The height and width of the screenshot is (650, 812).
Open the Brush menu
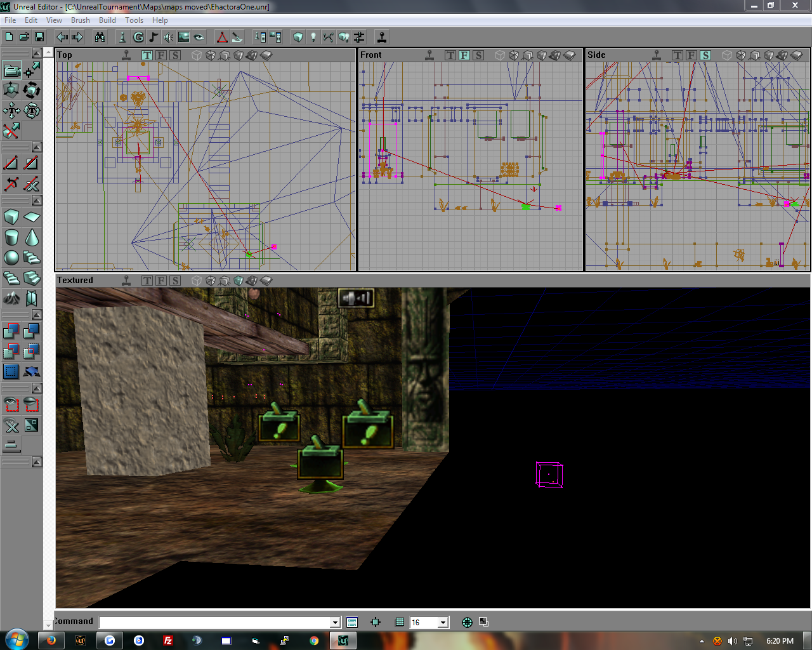pyautogui.click(x=80, y=20)
